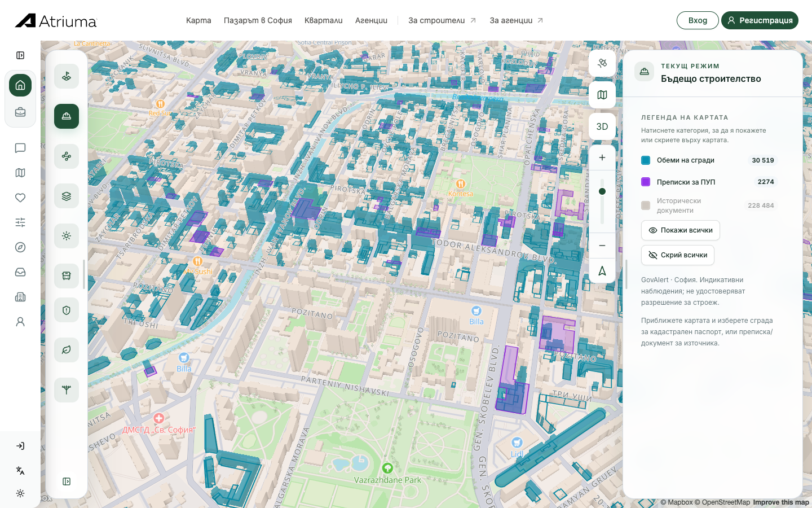Select the bus transit map mode
This screenshot has height=508, width=812.
click(x=67, y=276)
